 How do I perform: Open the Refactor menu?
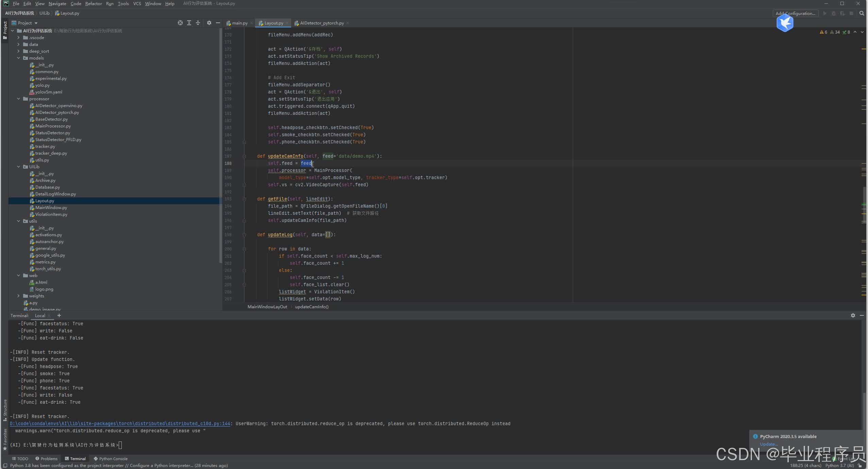point(93,3)
